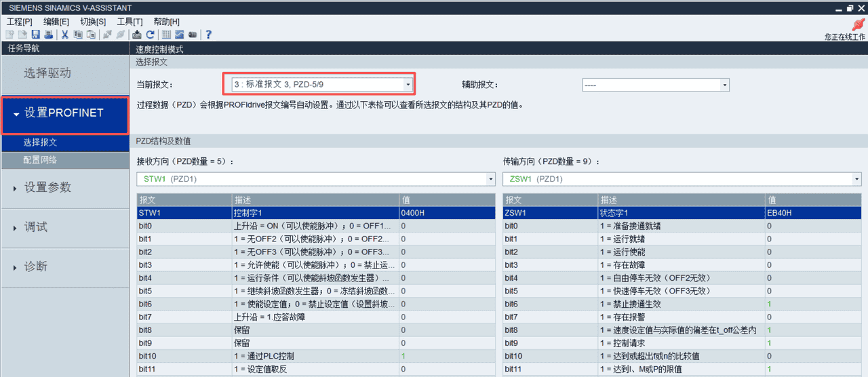Click the red online connection status icon
The image size is (868, 377).
(x=857, y=25)
